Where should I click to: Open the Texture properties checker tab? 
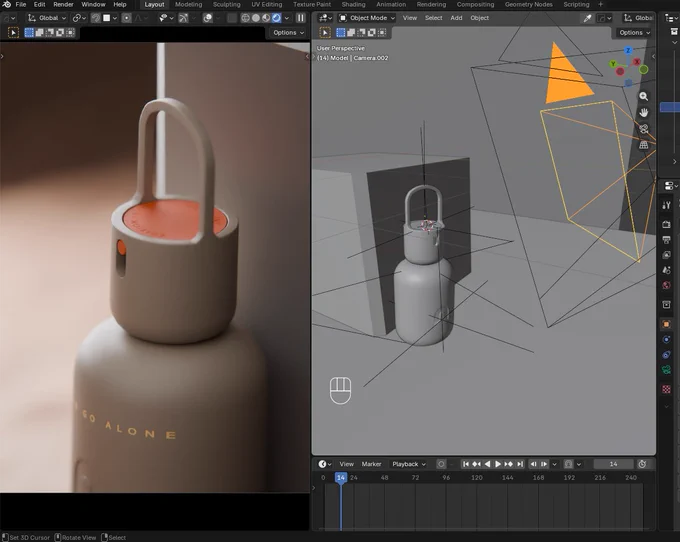point(667,389)
